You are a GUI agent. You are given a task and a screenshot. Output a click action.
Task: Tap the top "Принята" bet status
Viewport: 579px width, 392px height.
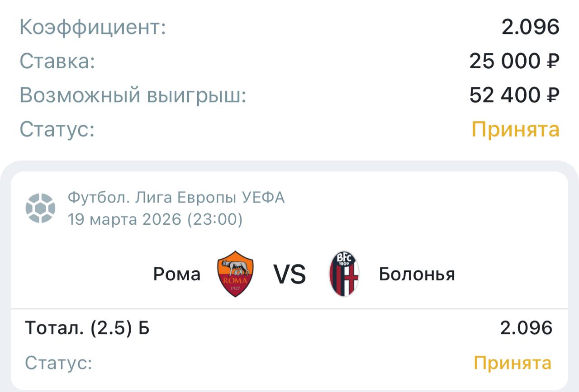515,130
